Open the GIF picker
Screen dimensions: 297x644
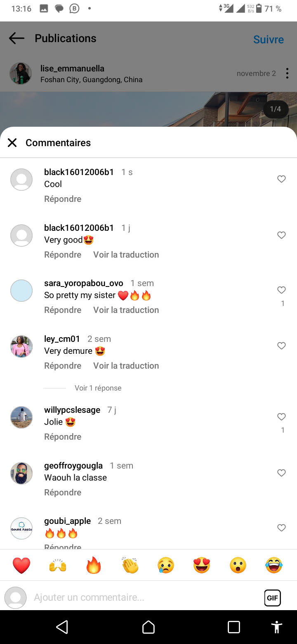pos(272,598)
